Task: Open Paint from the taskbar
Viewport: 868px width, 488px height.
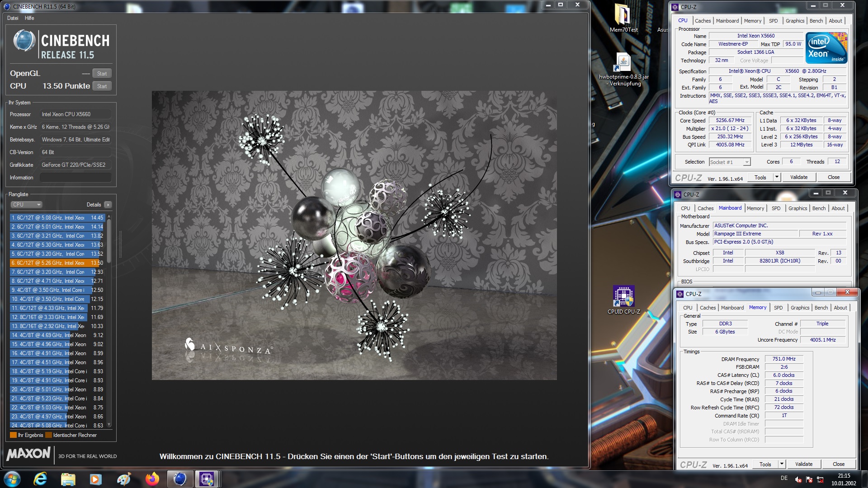Action: click(124, 479)
